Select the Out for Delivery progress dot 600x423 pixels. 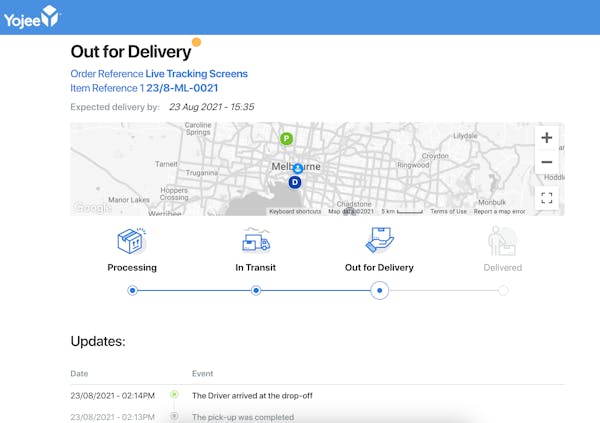click(380, 291)
